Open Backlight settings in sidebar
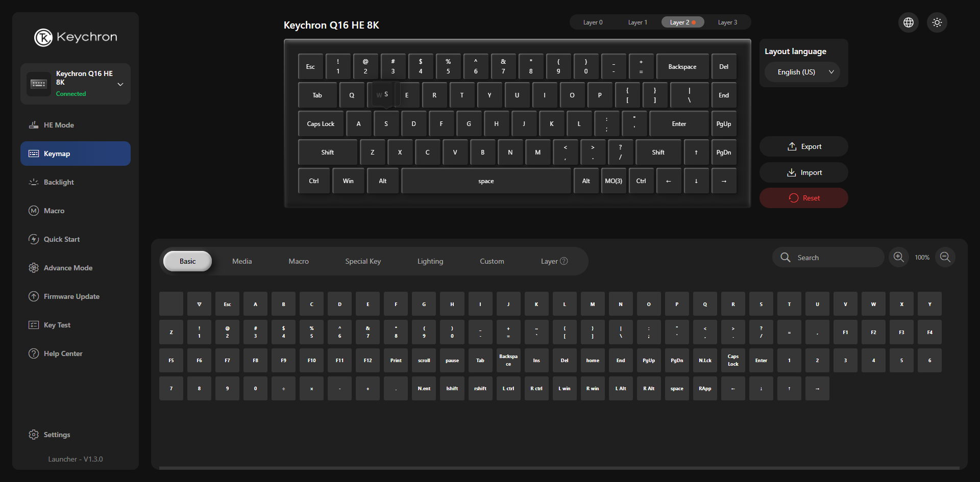 (x=59, y=182)
